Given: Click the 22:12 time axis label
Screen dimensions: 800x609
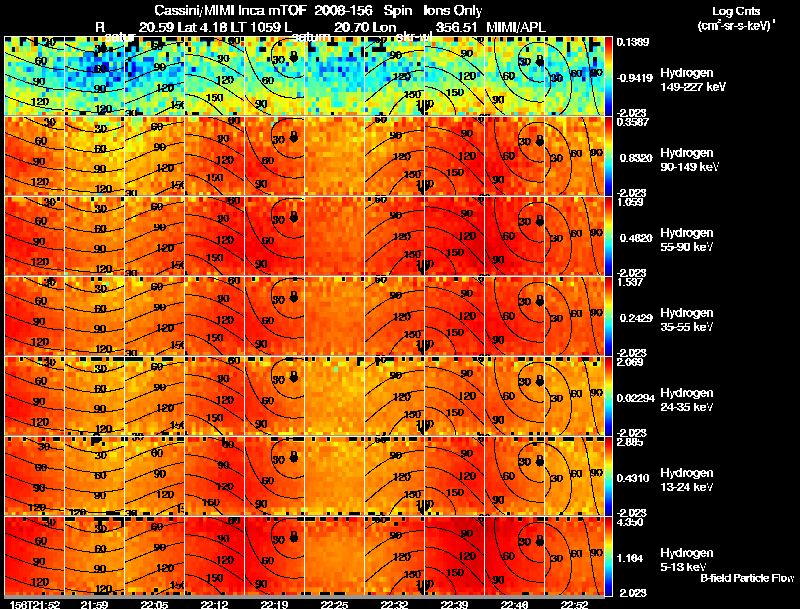Looking at the screenshot, I should 214,604.
